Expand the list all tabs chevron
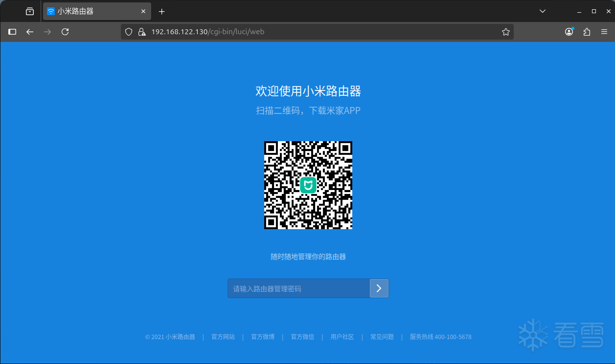This screenshot has width=615, height=364. (542, 11)
